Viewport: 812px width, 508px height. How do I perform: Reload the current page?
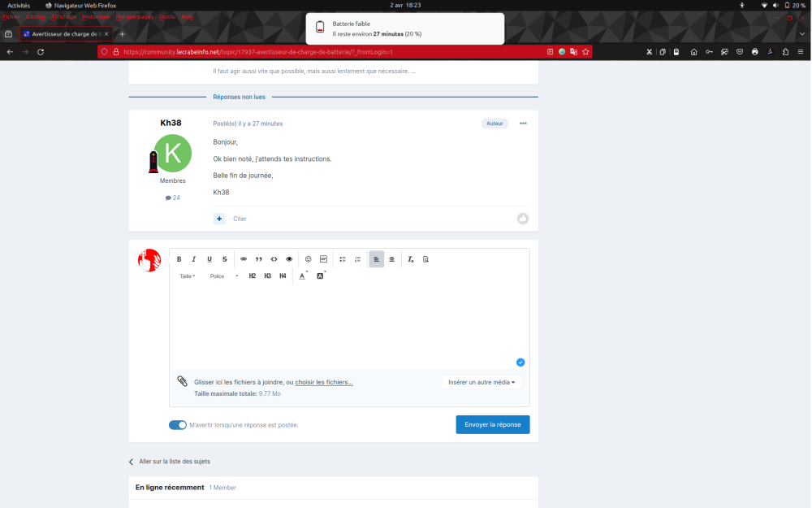[x=41, y=52]
